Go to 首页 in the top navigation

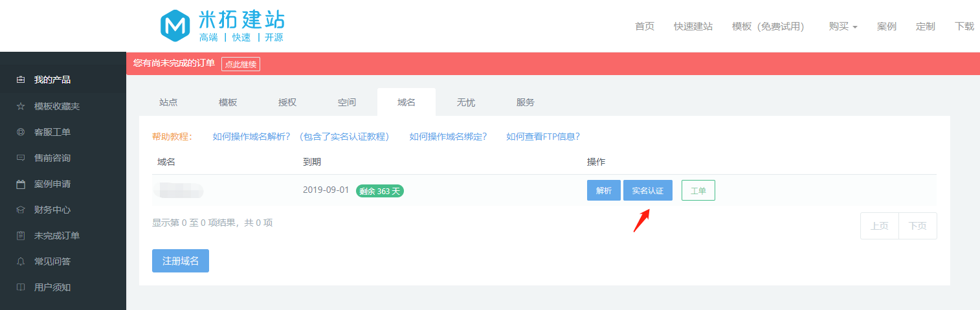tap(645, 27)
